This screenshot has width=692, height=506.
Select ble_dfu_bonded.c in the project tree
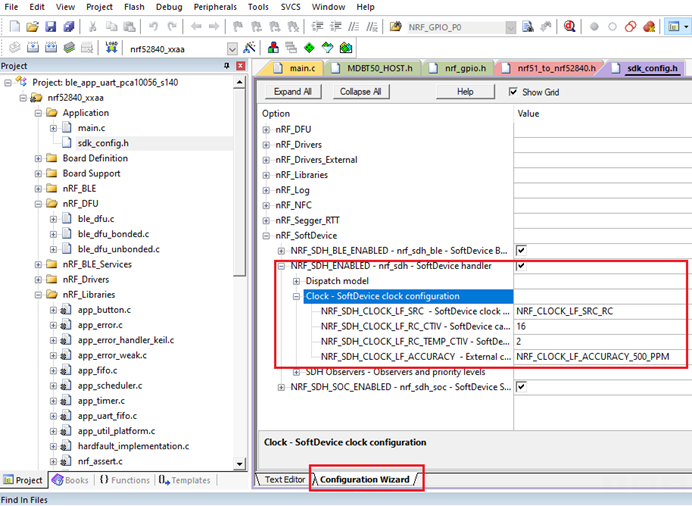click(108, 234)
